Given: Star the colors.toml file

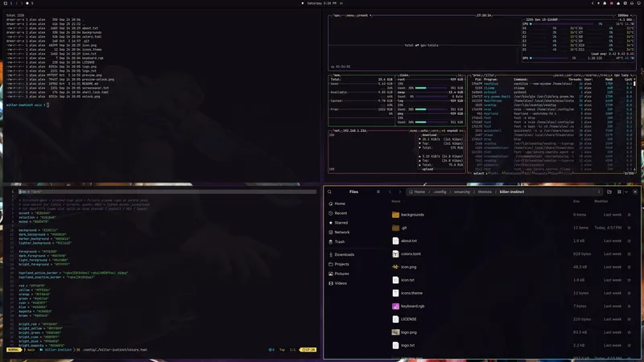Looking at the screenshot, I should (629, 254).
